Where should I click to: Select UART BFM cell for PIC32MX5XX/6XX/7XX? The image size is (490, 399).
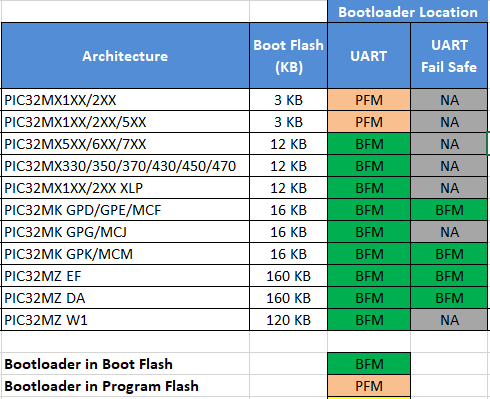(369, 144)
